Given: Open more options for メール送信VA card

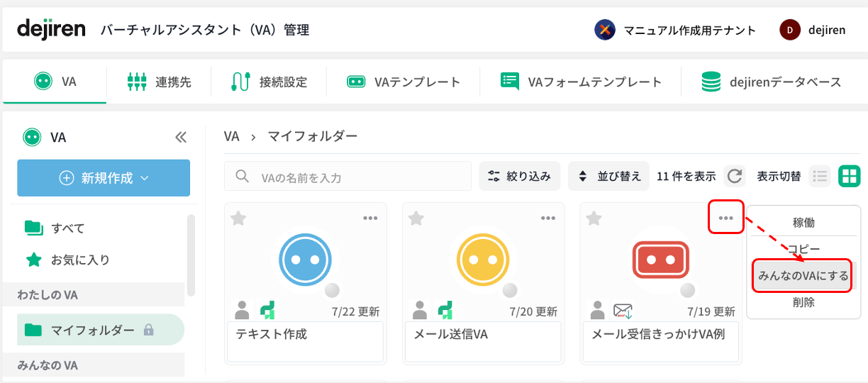Looking at the screenshot, I should [548, 218].
